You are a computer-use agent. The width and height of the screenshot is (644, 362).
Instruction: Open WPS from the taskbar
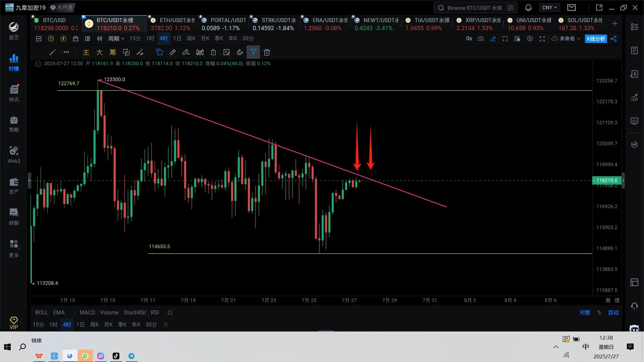point(39,356)
